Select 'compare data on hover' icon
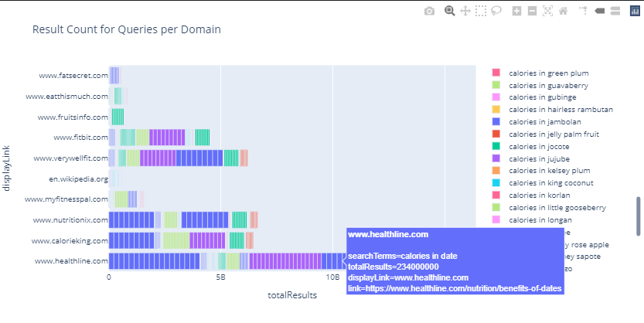Screen dimensions: 644x323 (x=615, y=11)
